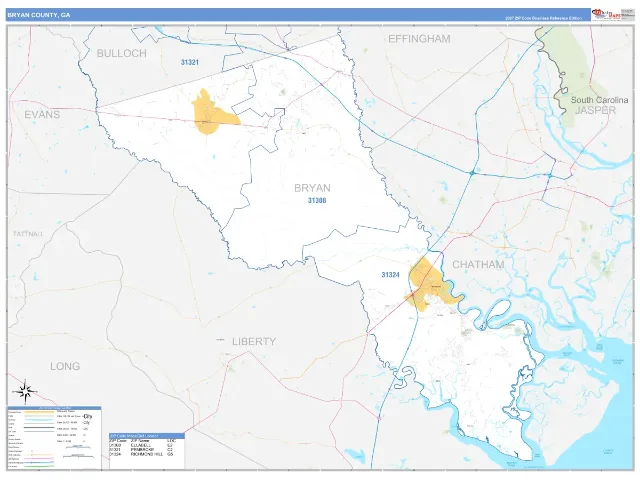
Task: Click the 'BRYAN COUNTY, GA' title text
Action: (39, 15)
